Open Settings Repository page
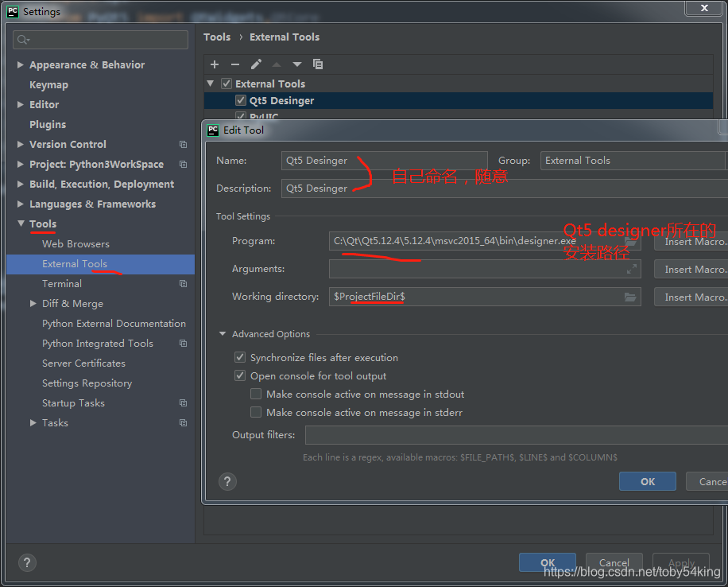The height and width of the screenshot is (587, 728). coord(87,383)
